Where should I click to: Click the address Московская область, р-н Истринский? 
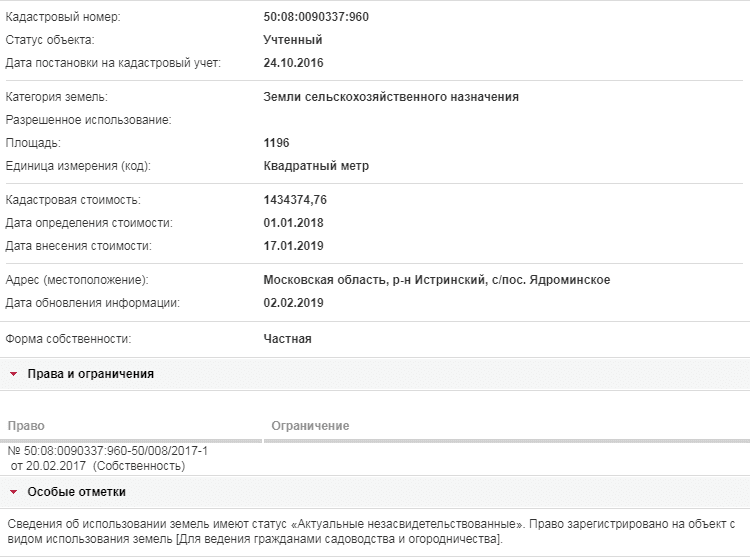pyautogui.click(x=375, y=280)
